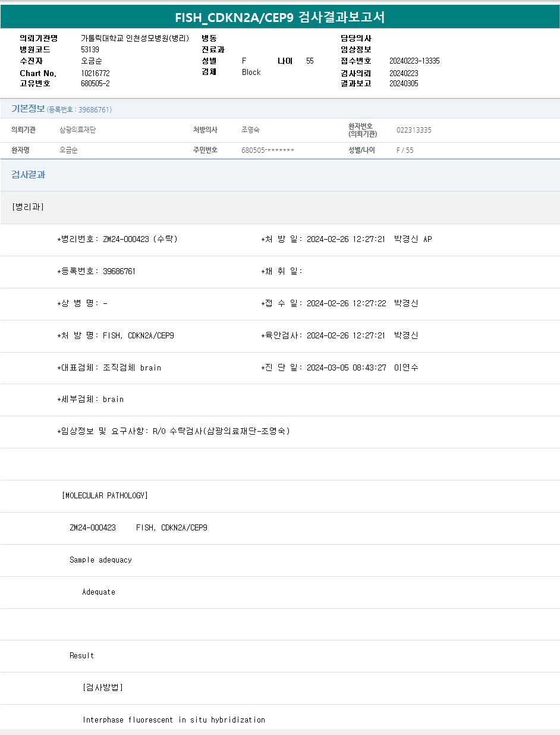Click the [MOLECULAR PATHOLOGY] heading

[105, 495]
